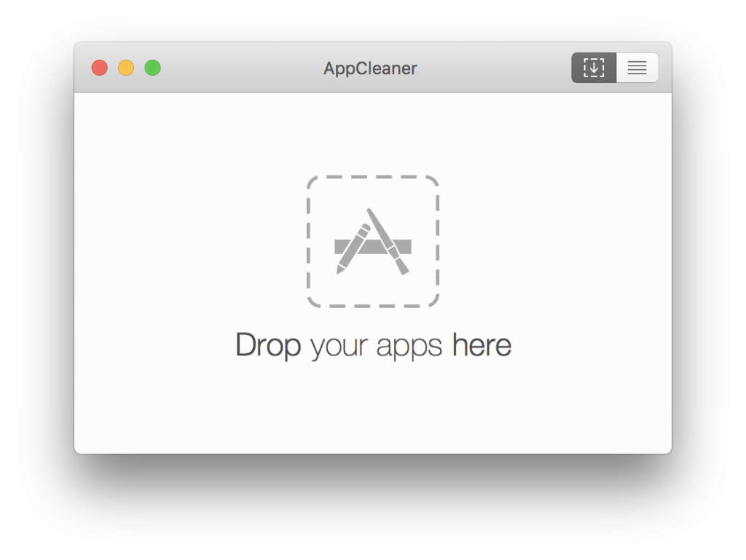Click the dashed app drop zone
This screenshot has width=746, height=560.
click(x=373, y=242)
